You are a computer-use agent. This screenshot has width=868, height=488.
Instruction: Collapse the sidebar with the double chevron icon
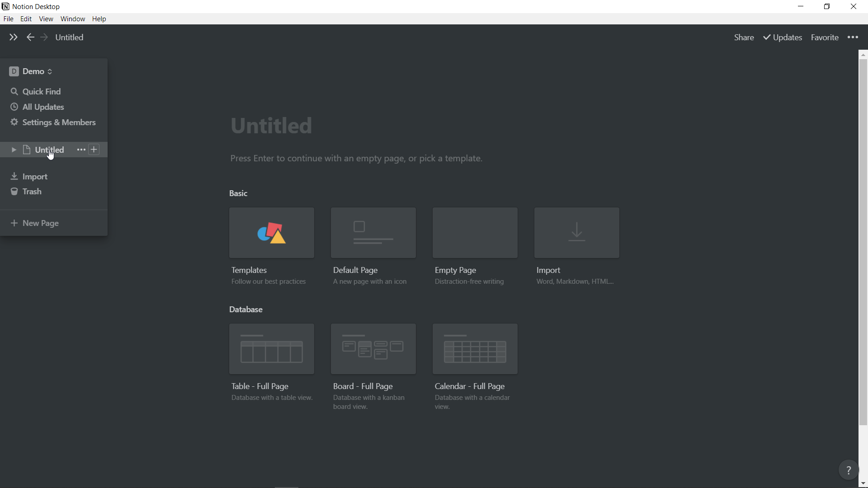(x=13, y=38)
